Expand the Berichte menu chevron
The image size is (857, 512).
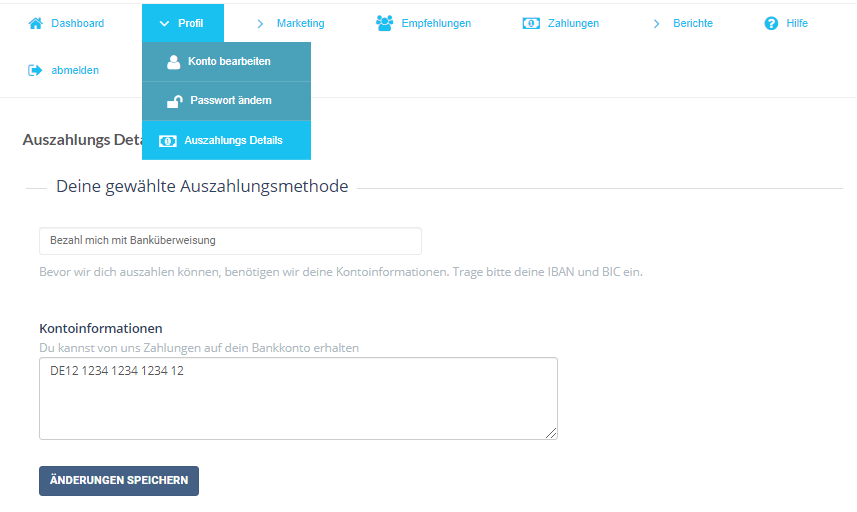point(656,23)
